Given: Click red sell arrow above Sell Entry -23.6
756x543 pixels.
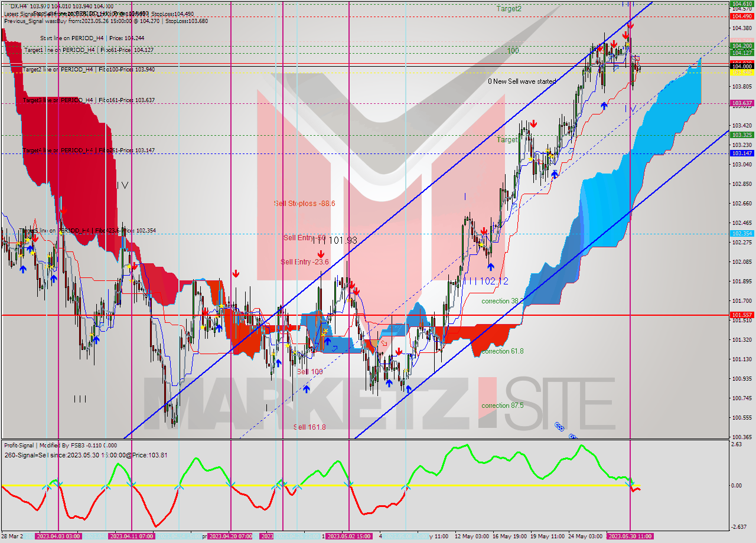Looking at the screenshot, I should coord(321,254).
